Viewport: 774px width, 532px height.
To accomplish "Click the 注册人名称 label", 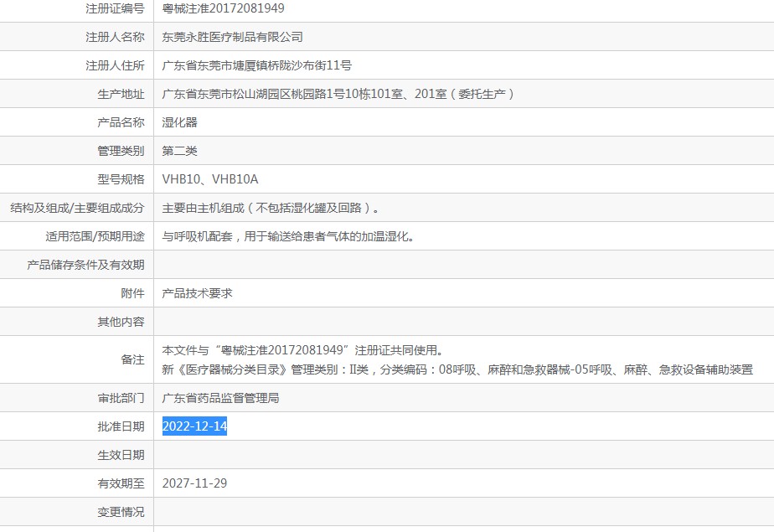I will [x=115, y=37].
